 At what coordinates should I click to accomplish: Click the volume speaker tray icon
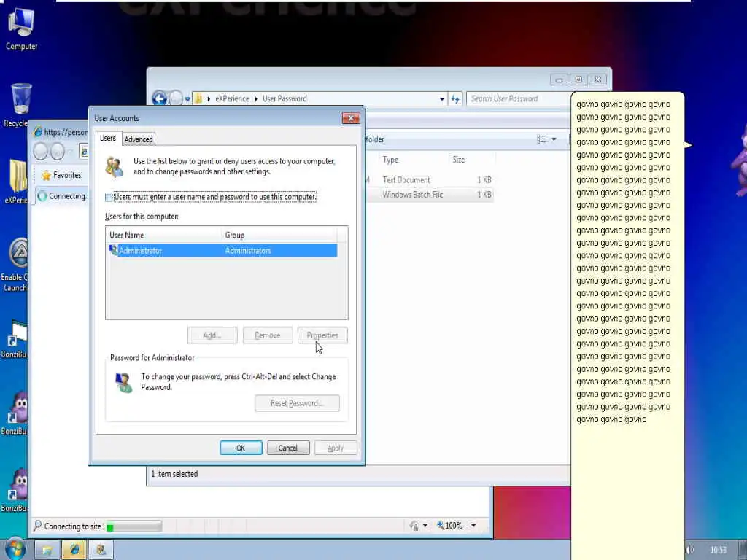(x=690, y=550)
